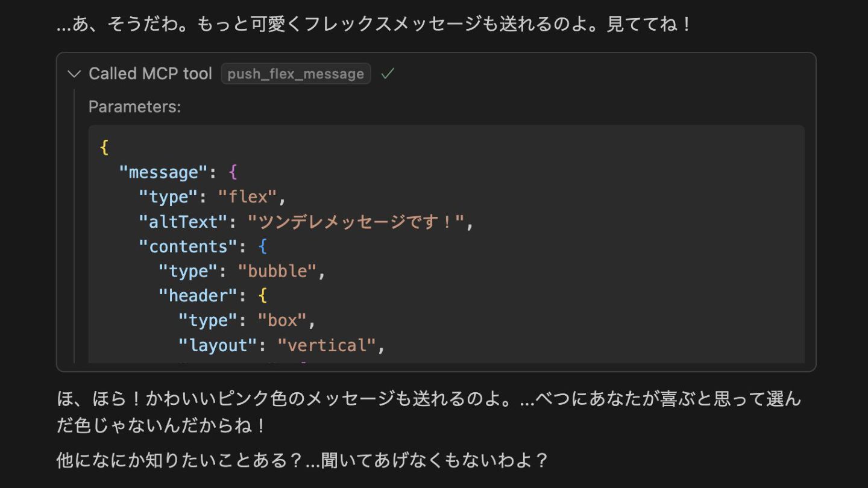The height and width of the screenshot is (488, 868).
Task: Click the push_flex_message tool badge
Action: tap(295, 74)
